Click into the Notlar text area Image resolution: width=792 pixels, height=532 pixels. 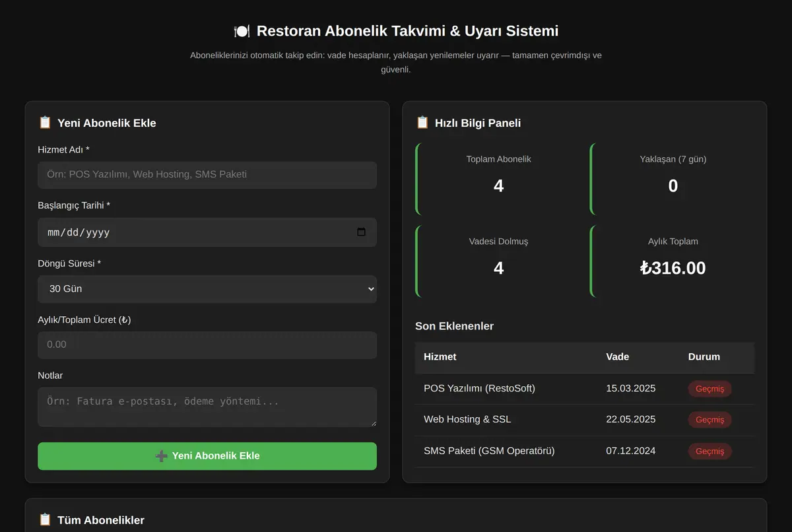207,407
